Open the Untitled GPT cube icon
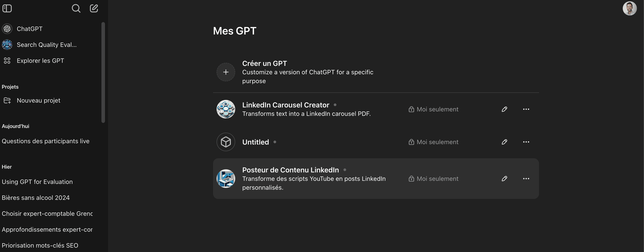 click(226, 142)
